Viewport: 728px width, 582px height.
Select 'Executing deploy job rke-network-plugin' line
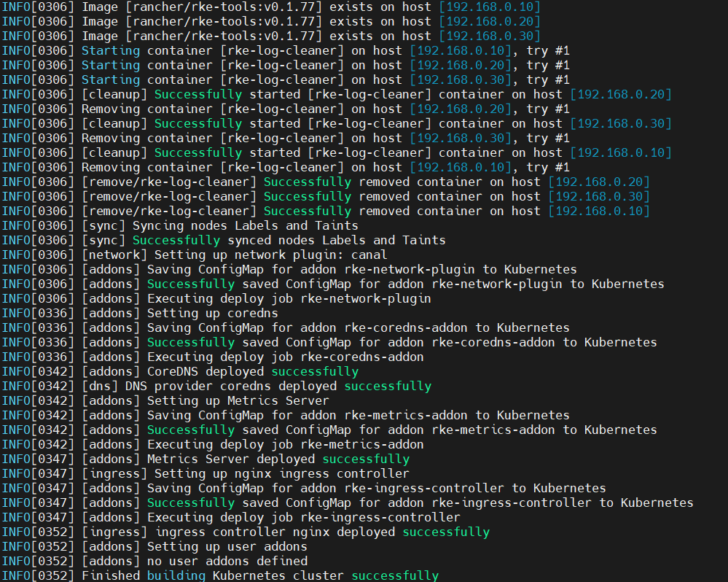[x=217, y=298]
